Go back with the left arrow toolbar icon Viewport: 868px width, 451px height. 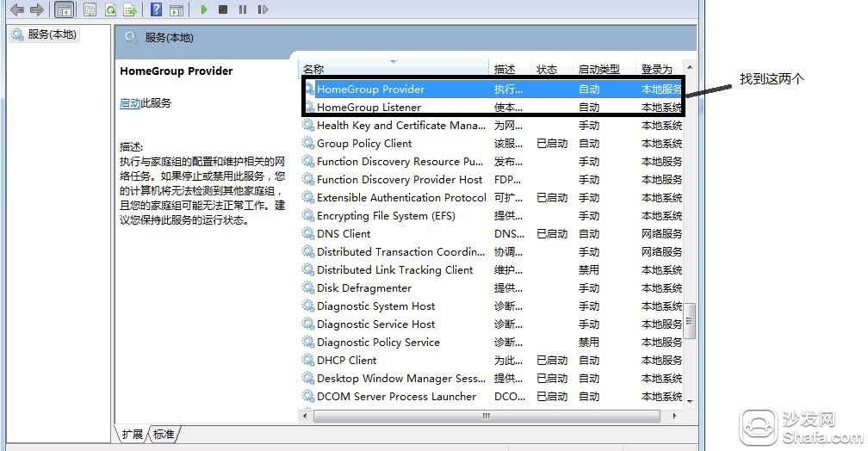(17, 9)
